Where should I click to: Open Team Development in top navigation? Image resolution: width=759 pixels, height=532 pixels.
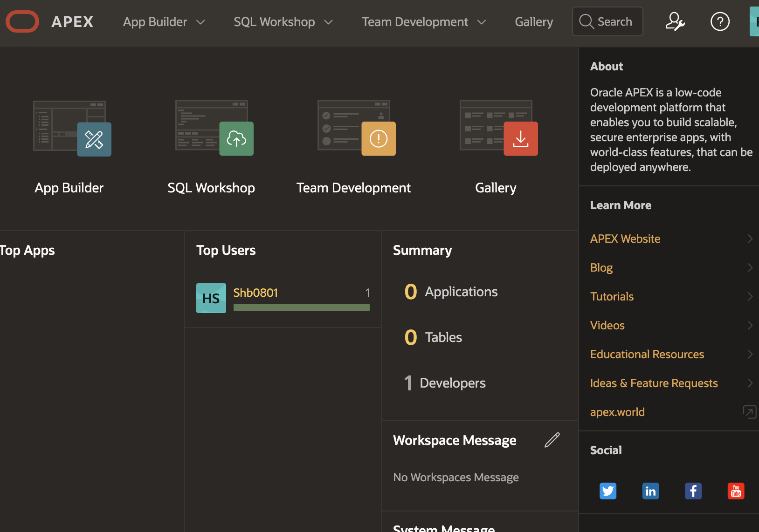(415, 22)
